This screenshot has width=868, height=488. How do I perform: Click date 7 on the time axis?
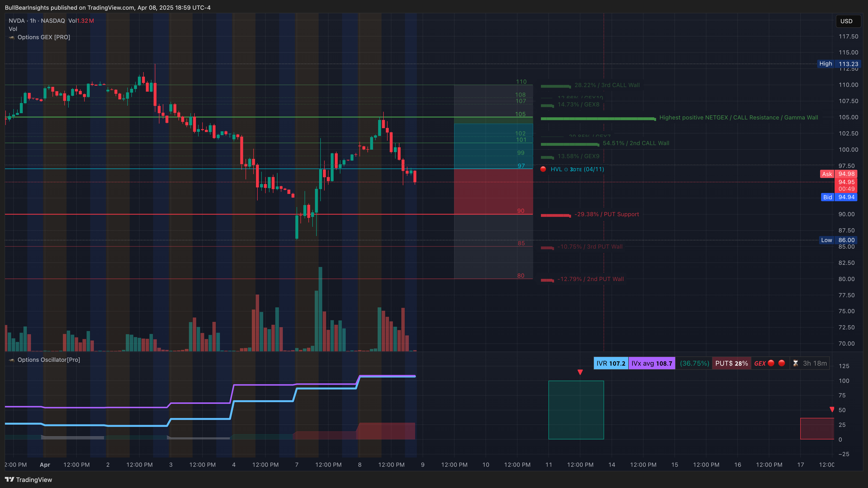pyautogui.click(x=297, y=465)
